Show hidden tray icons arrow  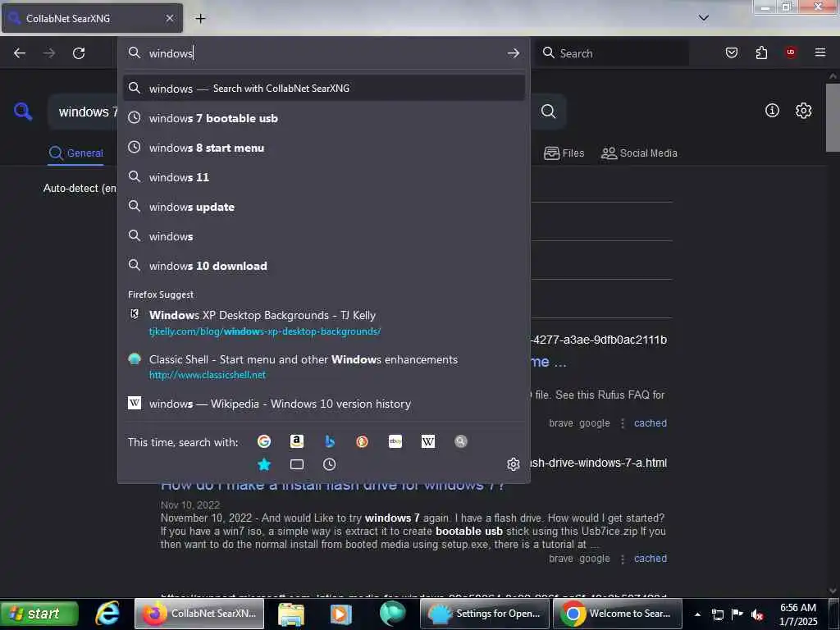click(x=697, y=614)
